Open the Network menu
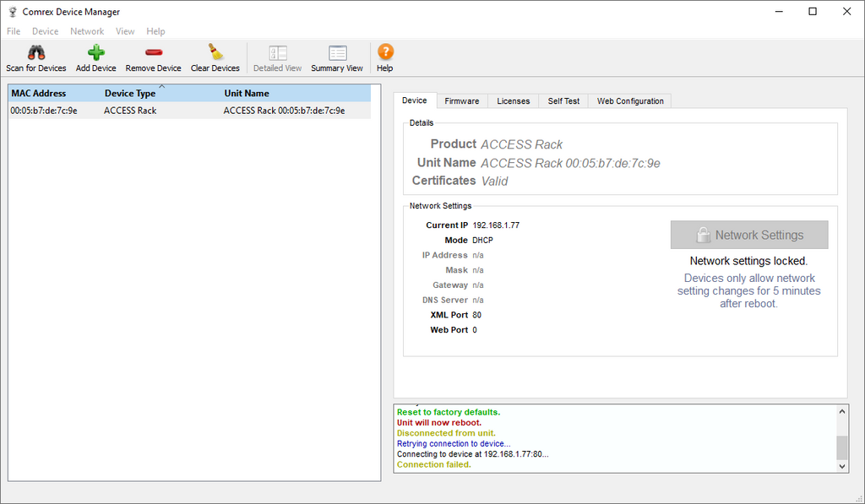The width and height of the screenshot is (865, 504). (x=87, y=31)
